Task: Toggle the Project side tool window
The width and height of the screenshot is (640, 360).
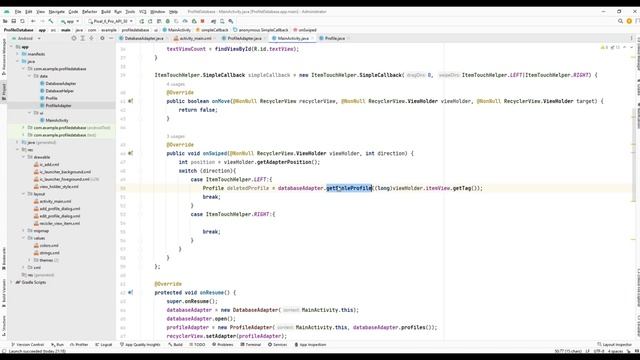Action: coord(4,91)
